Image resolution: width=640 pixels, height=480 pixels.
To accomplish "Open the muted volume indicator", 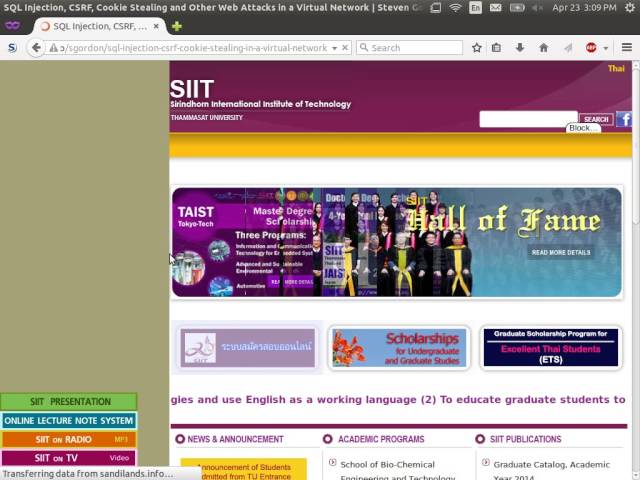I will click(x=538, y=7).
